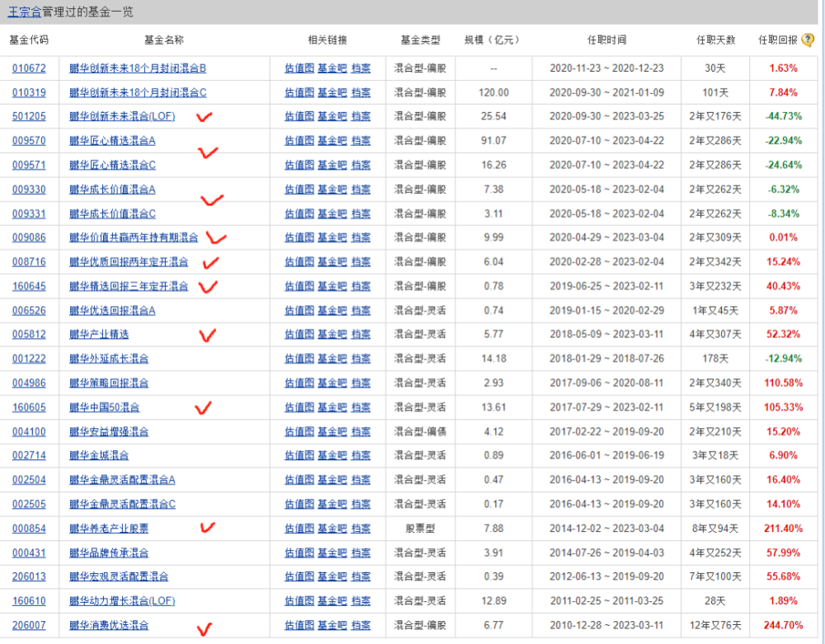Open 鹏华成长价值混合A fund page
825x644 pixels.
point(112,190)
